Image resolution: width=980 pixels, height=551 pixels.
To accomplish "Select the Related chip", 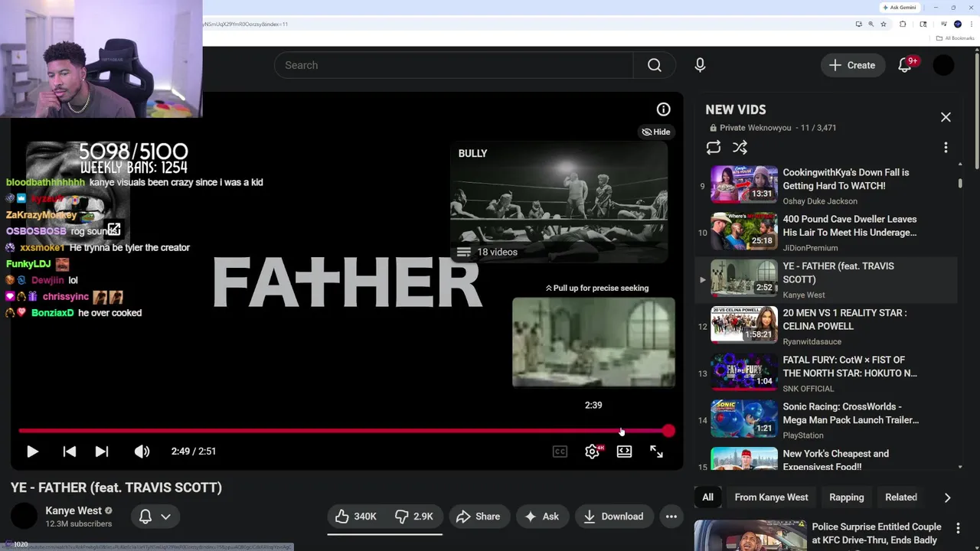I will pos(901,497).
